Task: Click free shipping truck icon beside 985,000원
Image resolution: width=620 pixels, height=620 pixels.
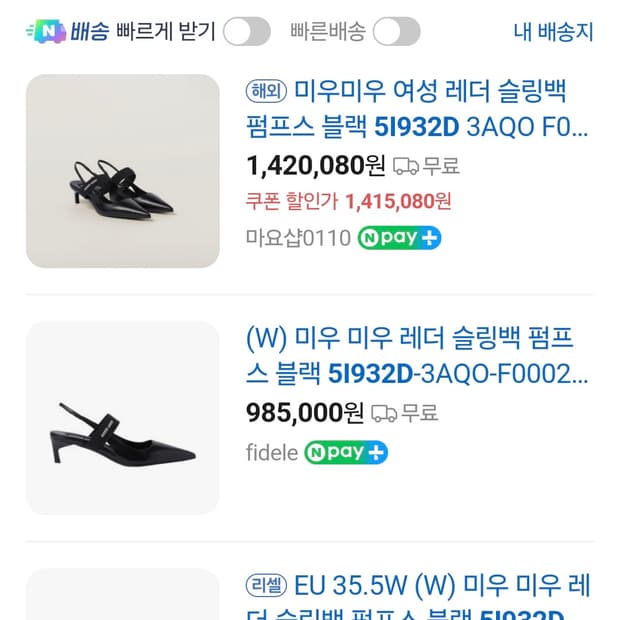Action: click(383, 413)
